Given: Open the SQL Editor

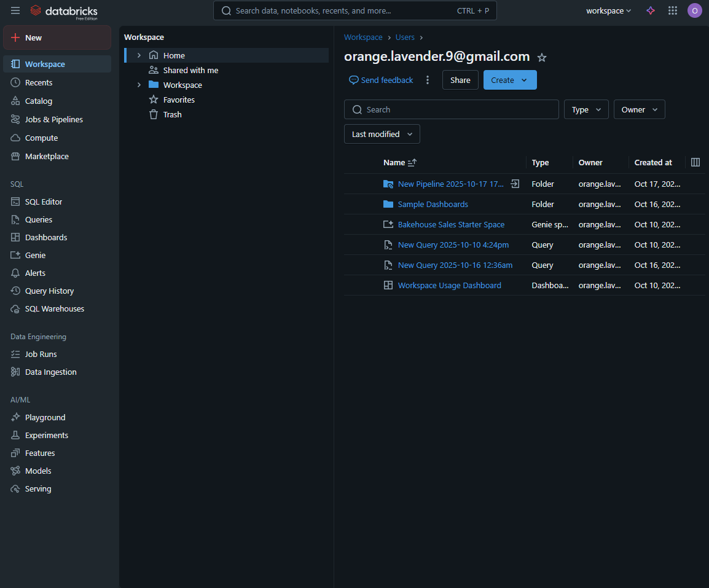Looking at the screenshot, I should [38, 202].
